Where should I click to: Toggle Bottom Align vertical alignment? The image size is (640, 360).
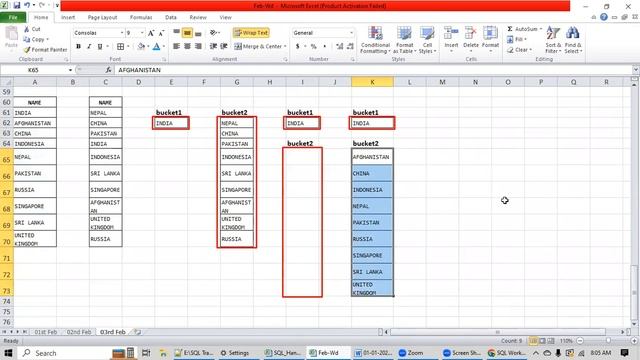(198, 33)
